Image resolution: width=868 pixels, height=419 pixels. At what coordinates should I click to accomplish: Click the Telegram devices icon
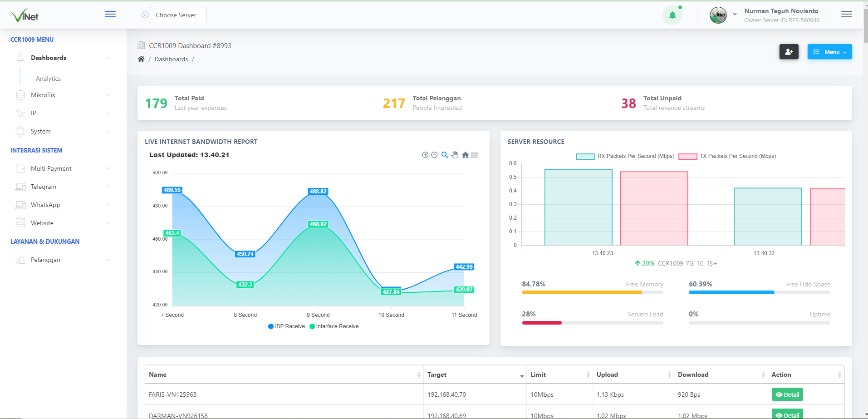20,187
